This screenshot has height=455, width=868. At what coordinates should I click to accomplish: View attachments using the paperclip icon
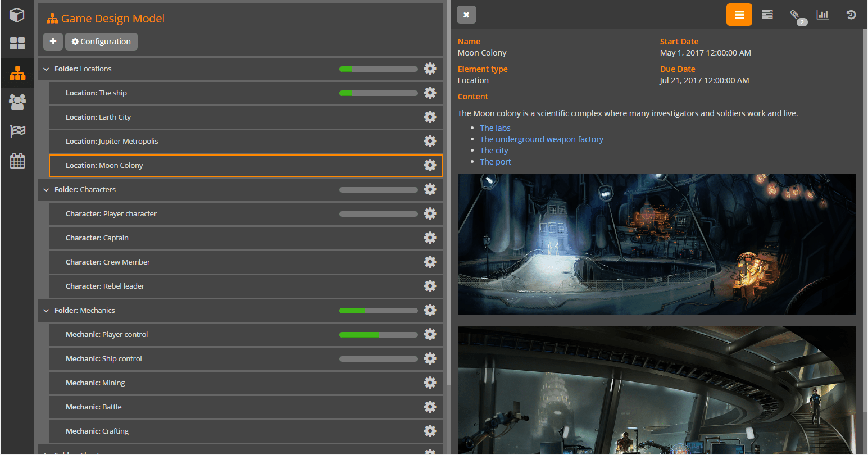pos(797,15)
